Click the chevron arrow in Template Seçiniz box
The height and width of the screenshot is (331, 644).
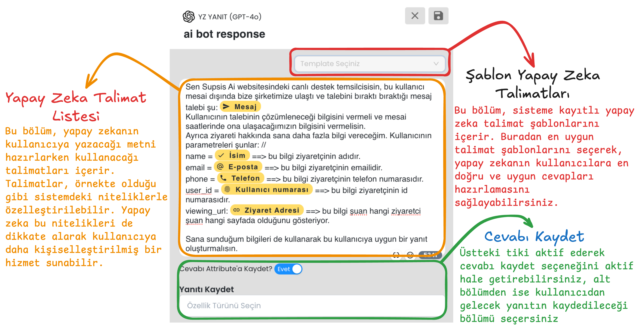[436, 64]
